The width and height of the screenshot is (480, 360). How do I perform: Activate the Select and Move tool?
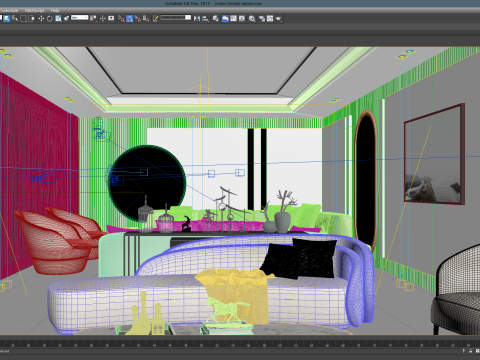(41, 18)
